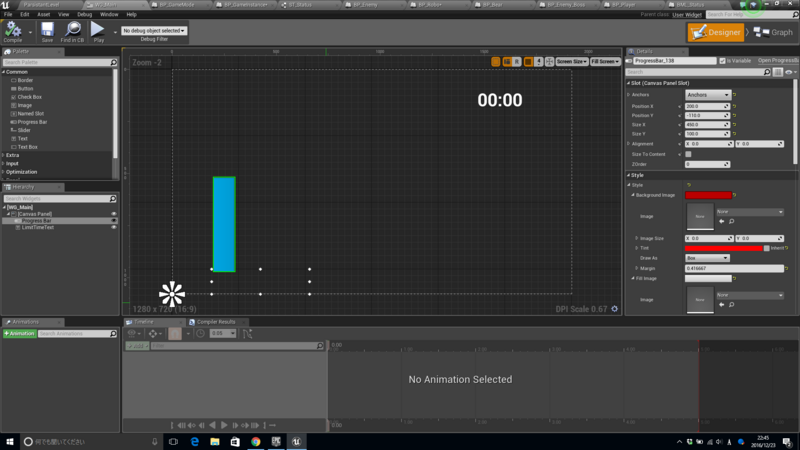Viewport: 800px width, 450px height.
Task: Add a new Animation
Action: point(19,334)
